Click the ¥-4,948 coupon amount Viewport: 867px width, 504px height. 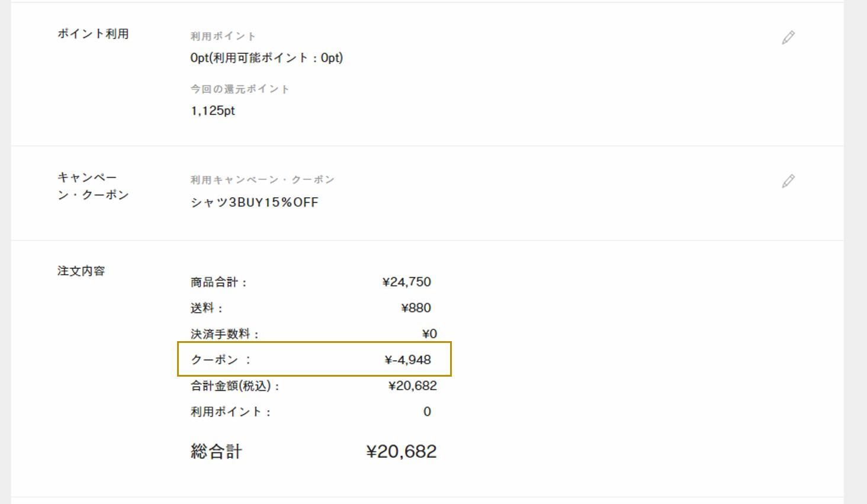[x=409, y=359]
